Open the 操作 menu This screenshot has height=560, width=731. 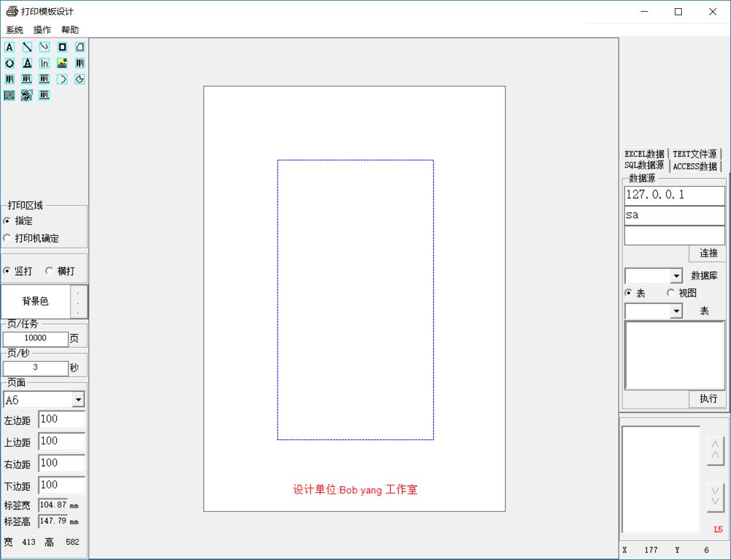tap(42, 30)
